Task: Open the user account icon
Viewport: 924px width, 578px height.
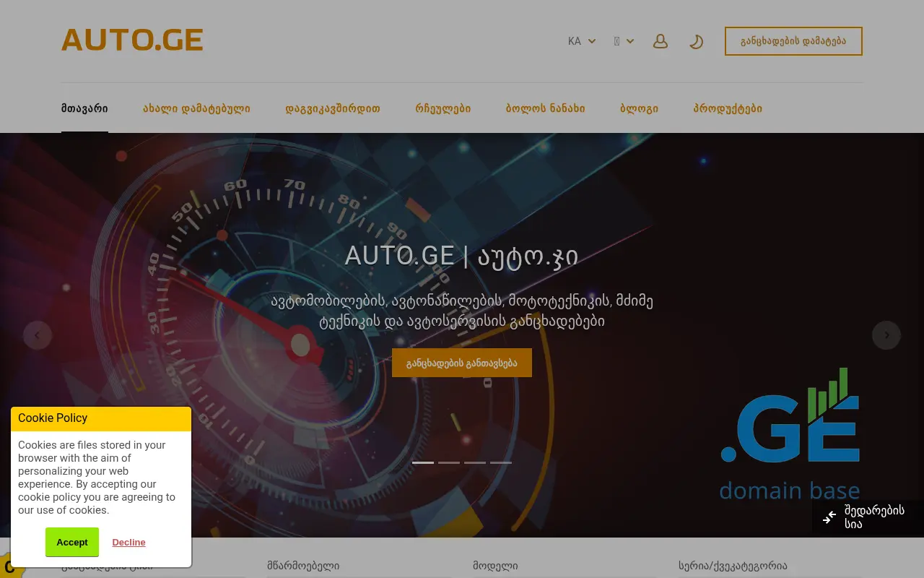Action: [660, 41]
